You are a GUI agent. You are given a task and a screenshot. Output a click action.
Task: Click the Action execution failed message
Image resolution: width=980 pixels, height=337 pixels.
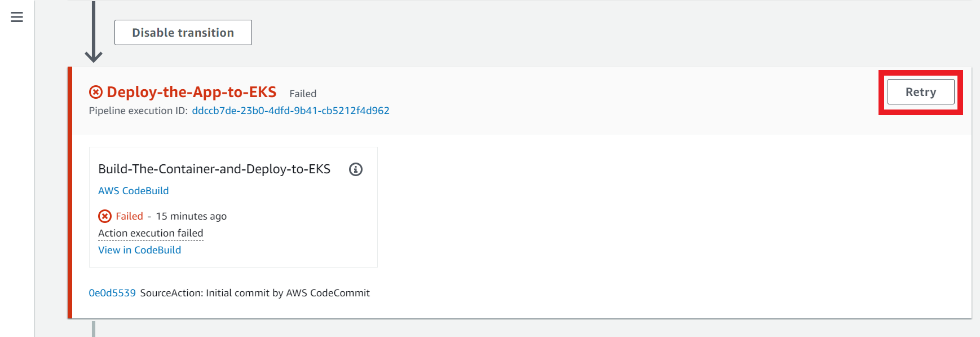(151, 233)
